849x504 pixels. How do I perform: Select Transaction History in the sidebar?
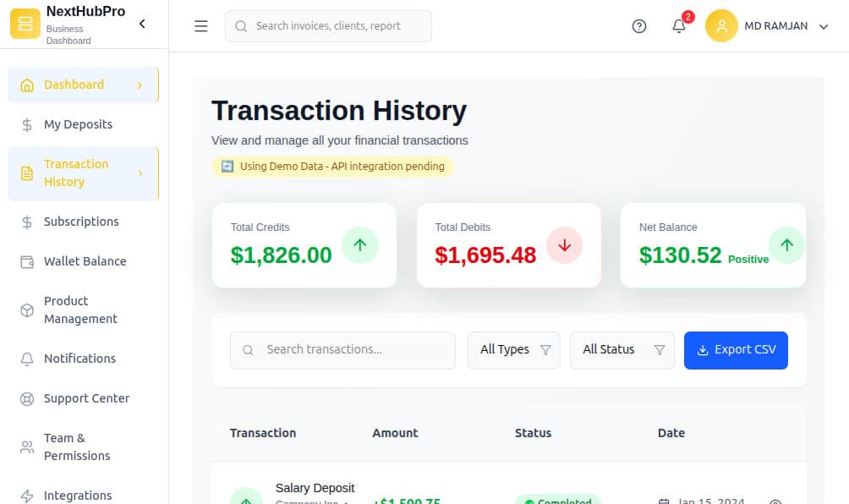[76, 173]
